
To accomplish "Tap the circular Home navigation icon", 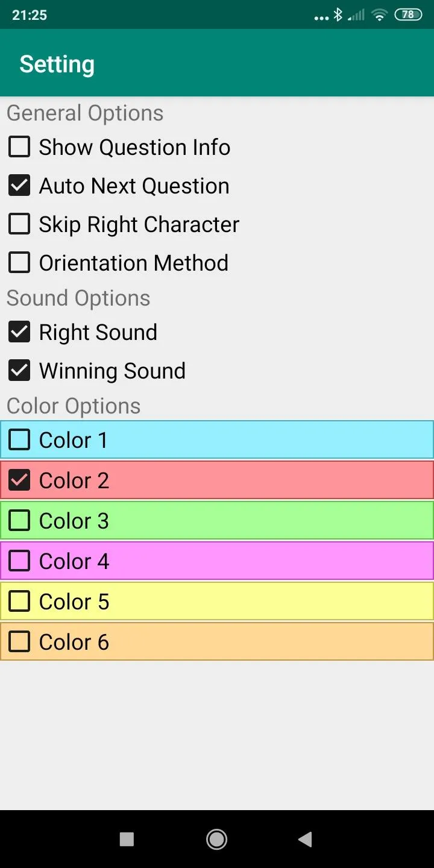I will 216,839.
